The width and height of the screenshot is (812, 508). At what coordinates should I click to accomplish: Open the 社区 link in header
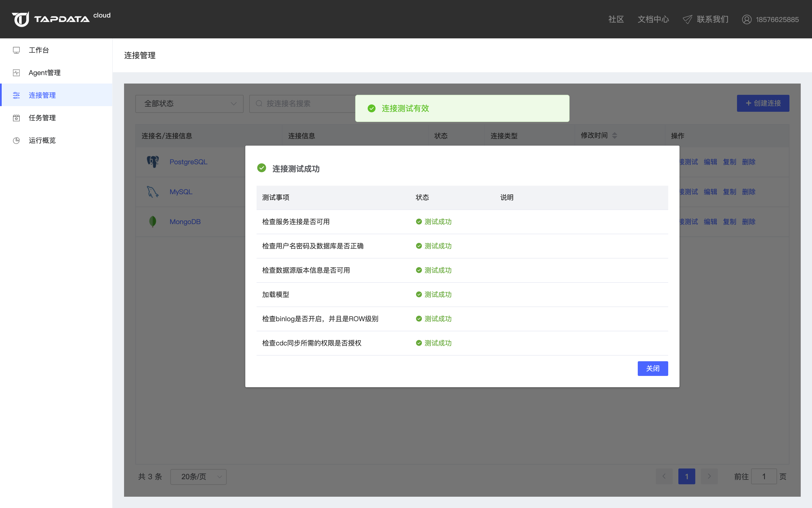click(616, 19)
